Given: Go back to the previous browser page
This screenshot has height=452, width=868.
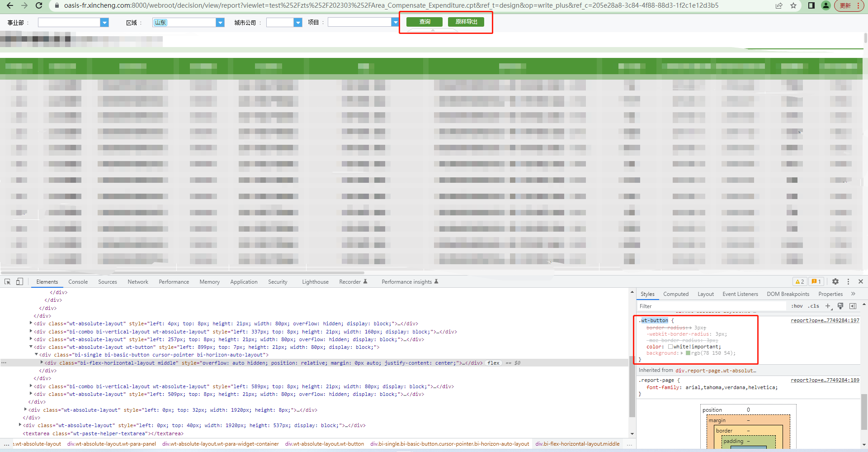Looking at the screenshot, I should click(9, 5).
